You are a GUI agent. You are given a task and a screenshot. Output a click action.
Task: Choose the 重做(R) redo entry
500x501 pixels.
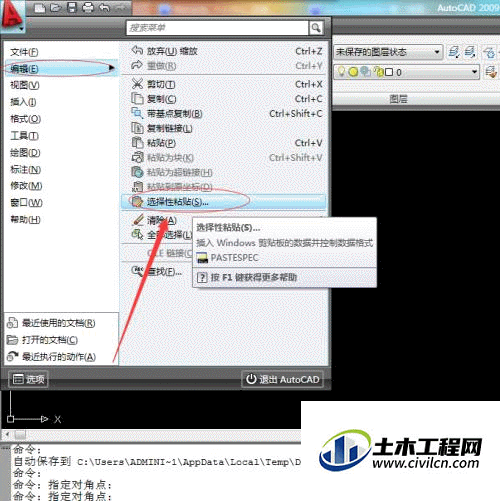223,66
